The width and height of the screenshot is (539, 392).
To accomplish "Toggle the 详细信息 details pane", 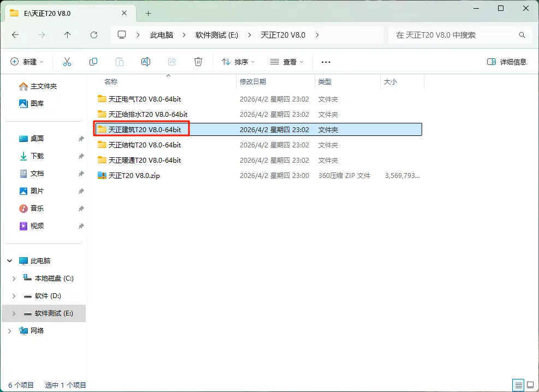I will point(507,62).
